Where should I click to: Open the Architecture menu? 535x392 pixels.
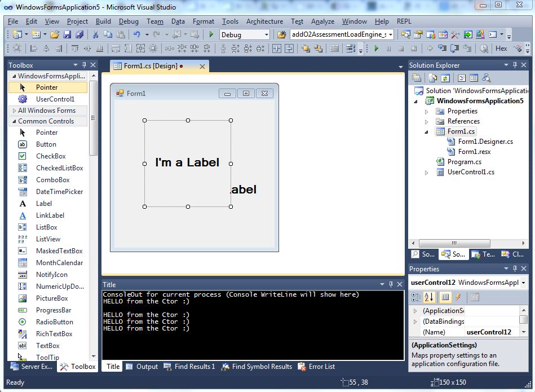[264, 21]
